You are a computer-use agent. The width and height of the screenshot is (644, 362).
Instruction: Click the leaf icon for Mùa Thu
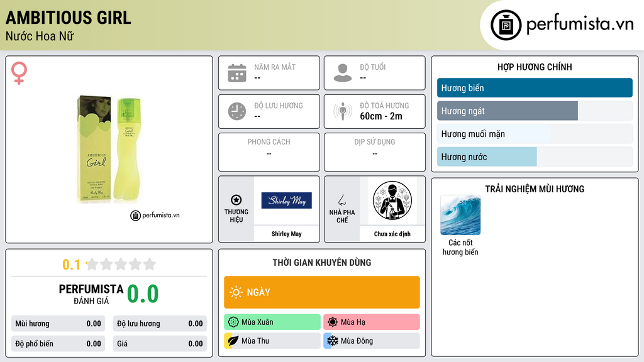pyautogui.click(x=233, y=341)
